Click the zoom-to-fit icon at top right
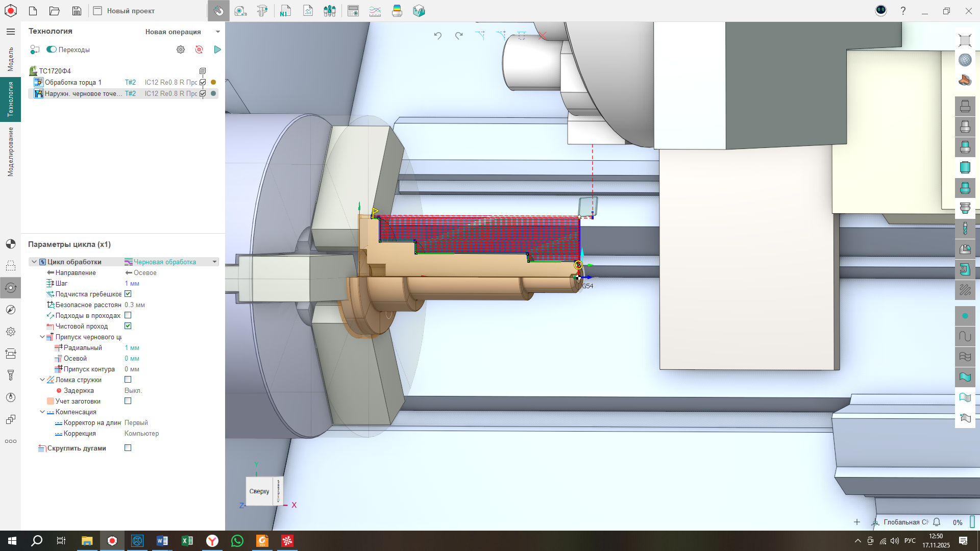The height and width of the screenshot is (551, 980). click(x=965, y=40)
